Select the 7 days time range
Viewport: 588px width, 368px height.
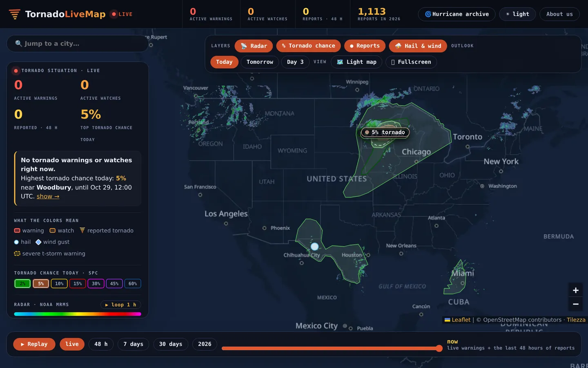[133, 344]
